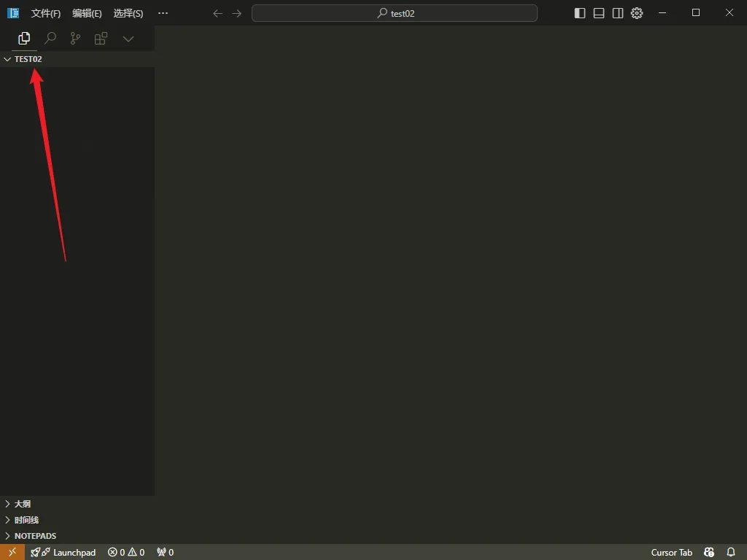Expand the NOTEPADS section
Image resolution: width=747 pixels, height=560 pixels.
pos(35,536)
